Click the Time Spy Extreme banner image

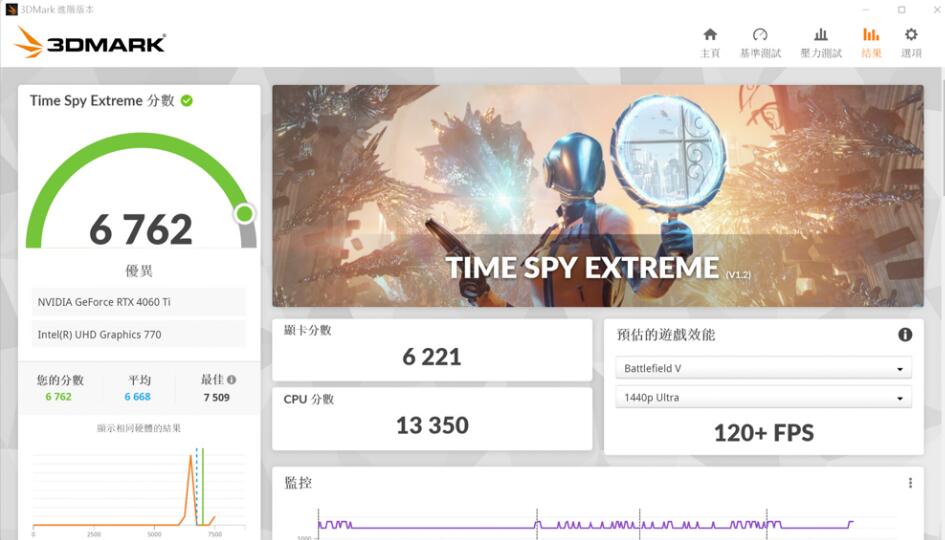[x=597, y=195]
